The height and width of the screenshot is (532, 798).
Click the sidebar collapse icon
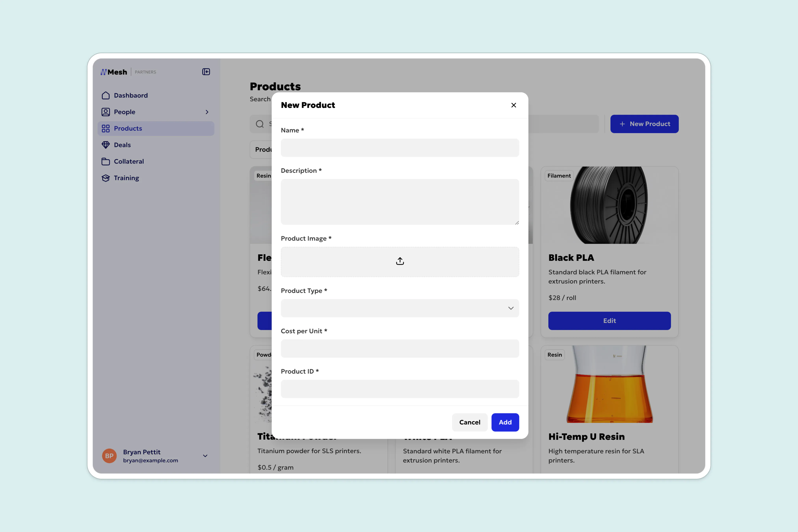click(206, 72)
